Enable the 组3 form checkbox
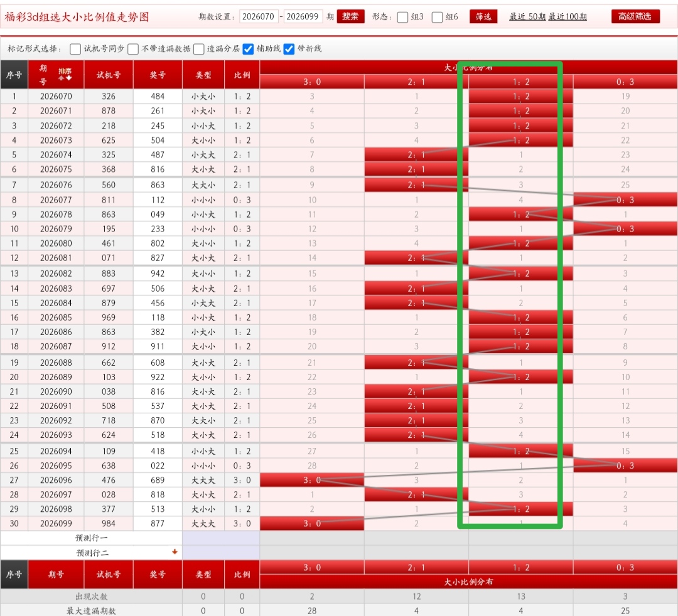This screenshot has width=678, height=616. [403, 17]
